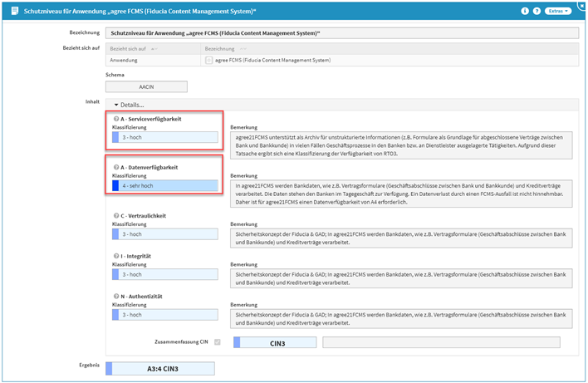Click Datenverfügbarkeit dark blue color swatch
588x383 pixels.
click(x=115, y=186)
